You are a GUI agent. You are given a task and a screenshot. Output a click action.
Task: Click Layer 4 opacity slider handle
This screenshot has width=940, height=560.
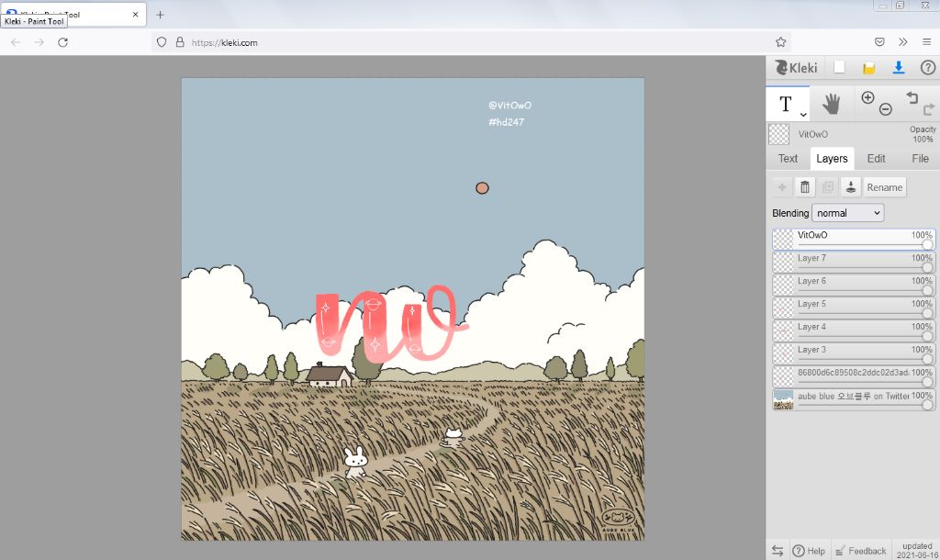[927, 336]
